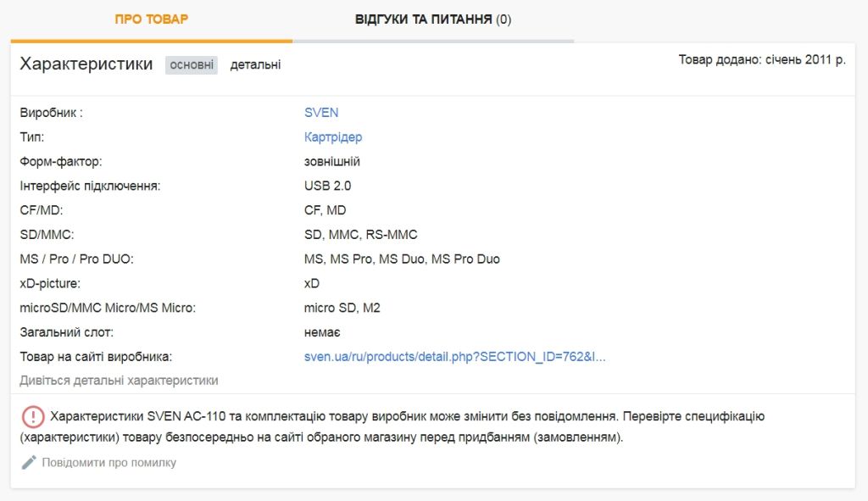Switch to ВІДГУКИ ТА ПИТАННЯ tab
868x501 pixels.
click(x=433, y=19)
